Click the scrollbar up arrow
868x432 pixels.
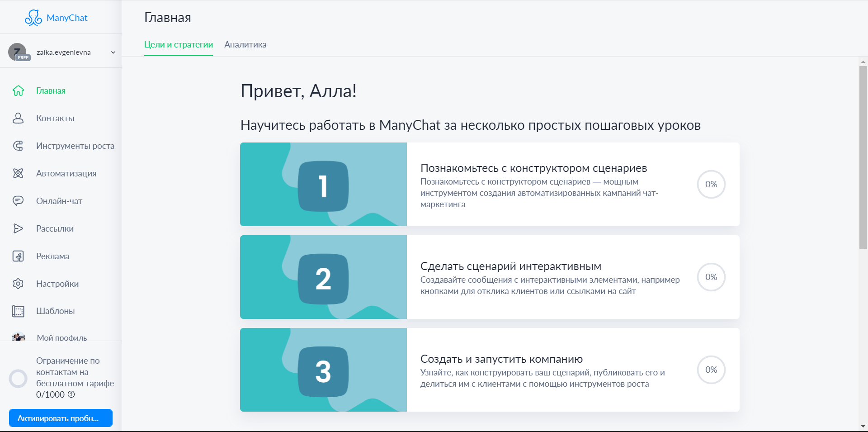863,62
